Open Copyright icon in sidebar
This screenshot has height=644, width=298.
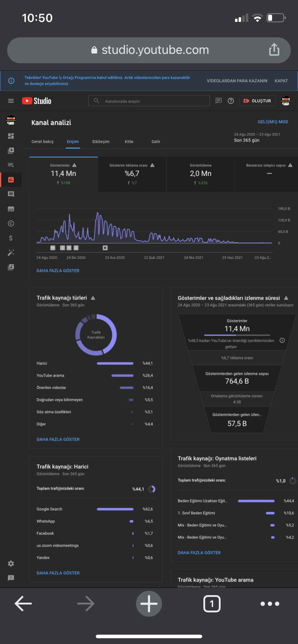[11, 224]
